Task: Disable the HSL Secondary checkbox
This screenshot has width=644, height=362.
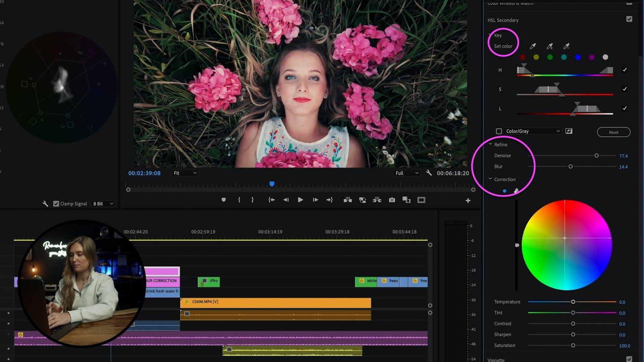Action: 629,19
